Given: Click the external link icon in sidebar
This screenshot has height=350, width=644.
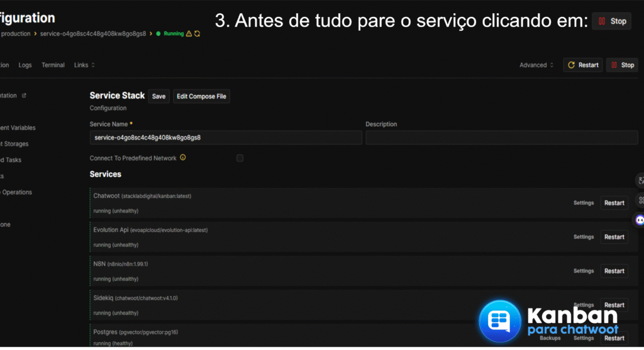Looking at the screenshot, I should point(24,96).
